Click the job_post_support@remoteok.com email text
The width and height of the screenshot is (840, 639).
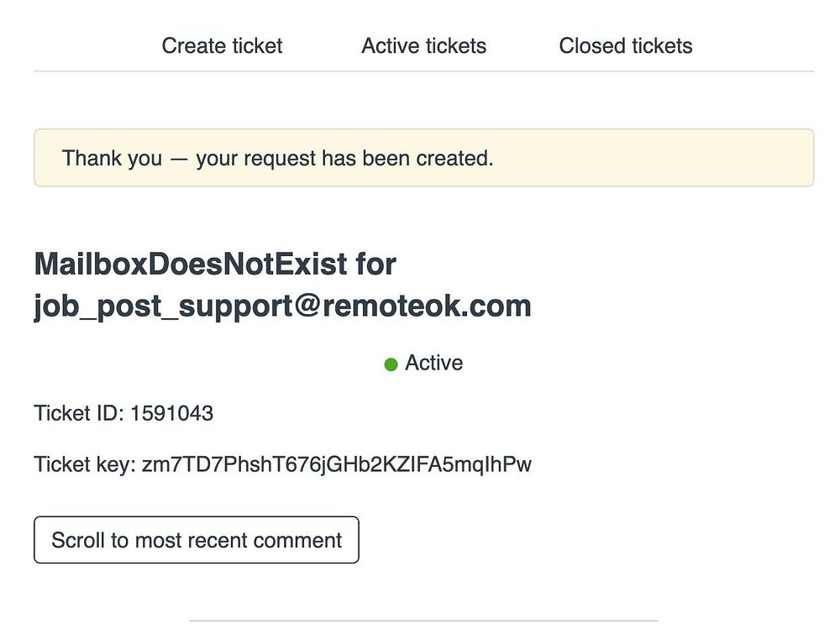point(282,306)
